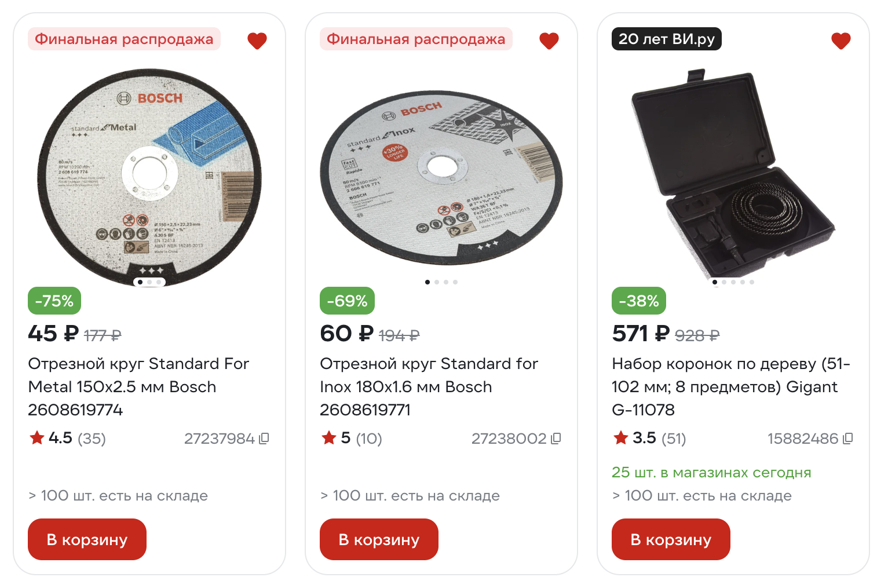Open the 3.5 star rating reviews (51)

tap(649, 438)
